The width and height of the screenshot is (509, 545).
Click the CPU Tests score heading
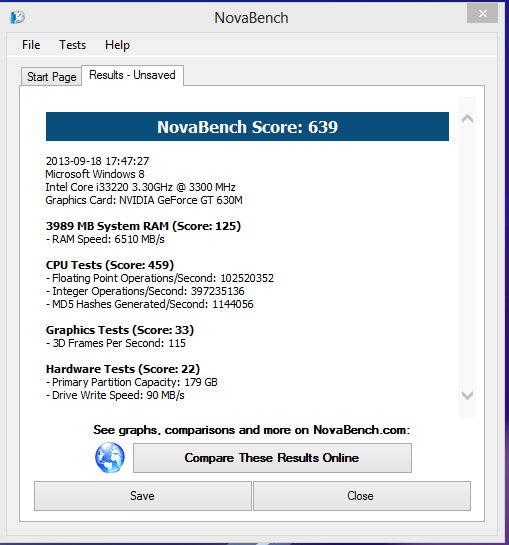pos(110,265)
